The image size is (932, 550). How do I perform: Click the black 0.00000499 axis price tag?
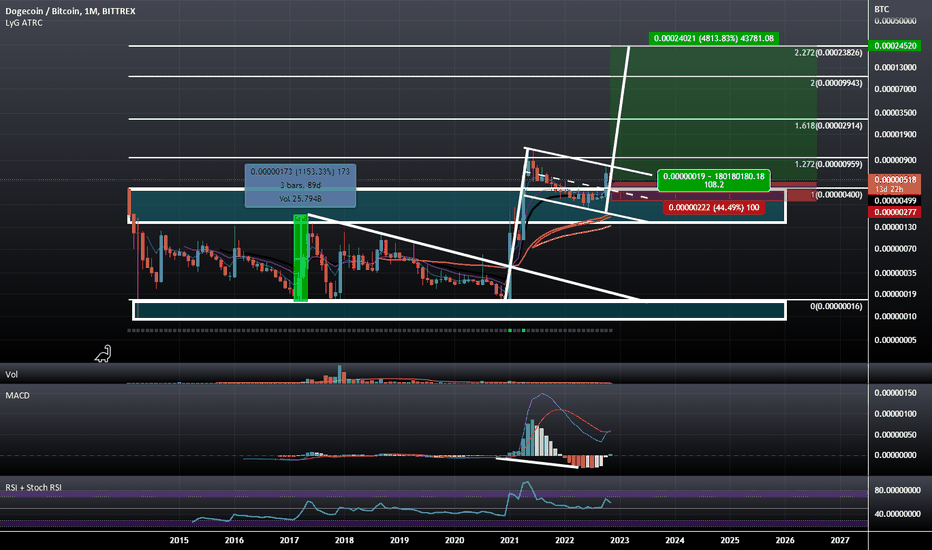pos(895,201)
